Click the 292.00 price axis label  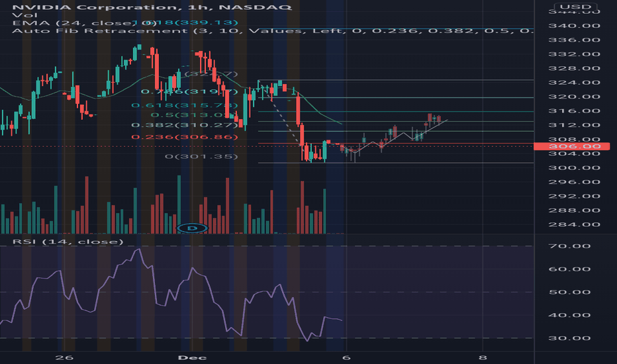pos(574,196)
